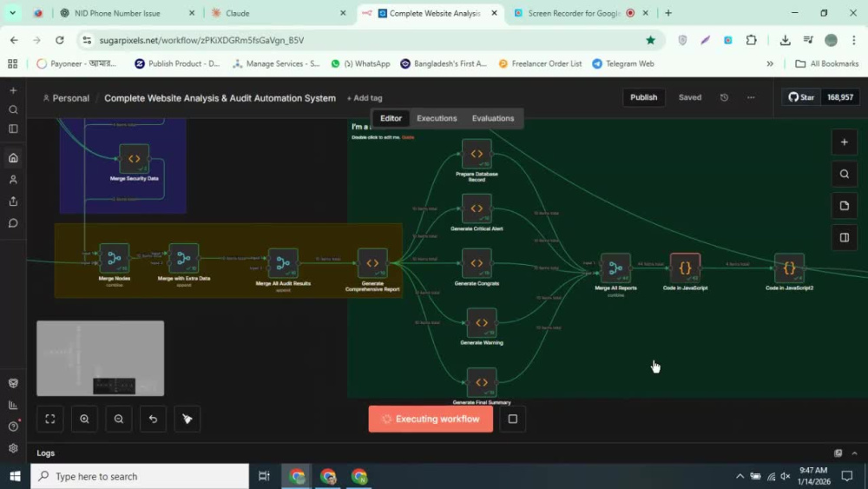Open the Code in JavaScript node
Viewport: 868px width, 489px height.
coord(686,268)
